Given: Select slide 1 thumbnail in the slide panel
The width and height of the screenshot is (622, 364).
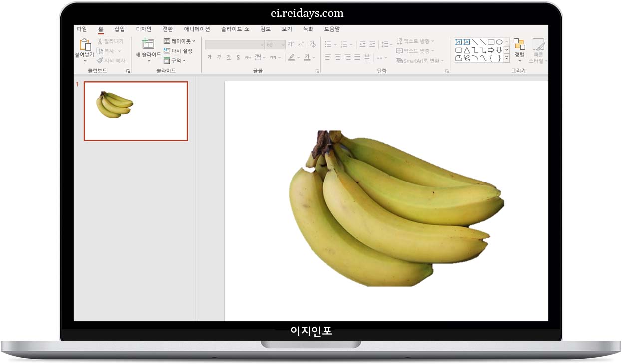Looking at the screenshot, I should pyautogui.click(x=135, y=110).
